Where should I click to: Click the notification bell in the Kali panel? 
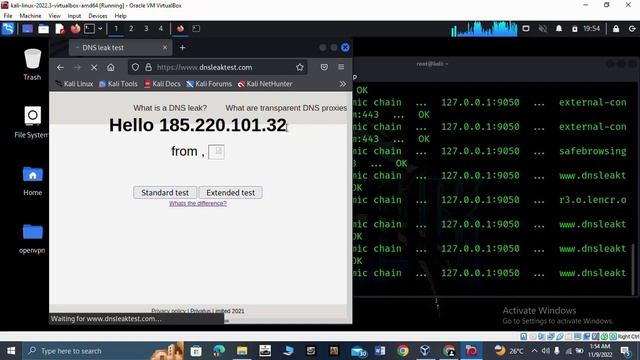point(559,29)
